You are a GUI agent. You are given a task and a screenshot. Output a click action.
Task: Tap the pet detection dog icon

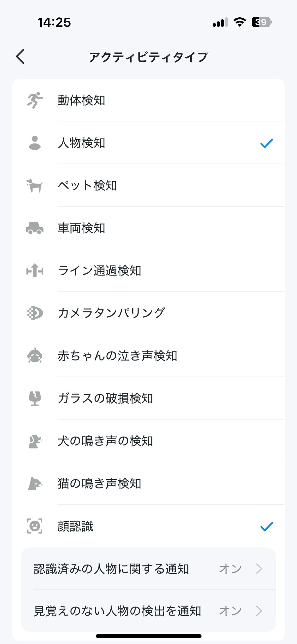point(35,185)
